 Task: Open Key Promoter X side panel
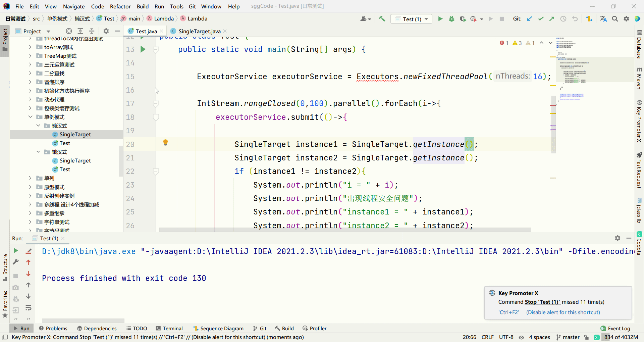pos(639,121)
